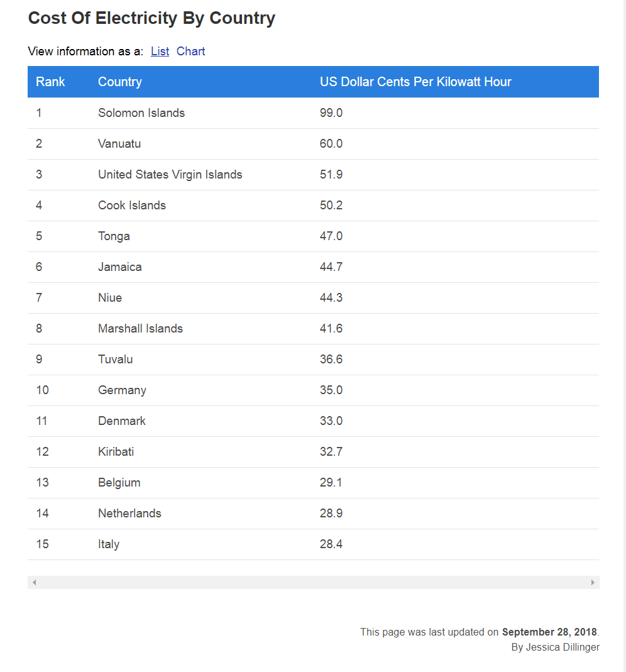Select the Solomon Islands row
Viewport: 626px width, 672px height.
click(313, 113)
